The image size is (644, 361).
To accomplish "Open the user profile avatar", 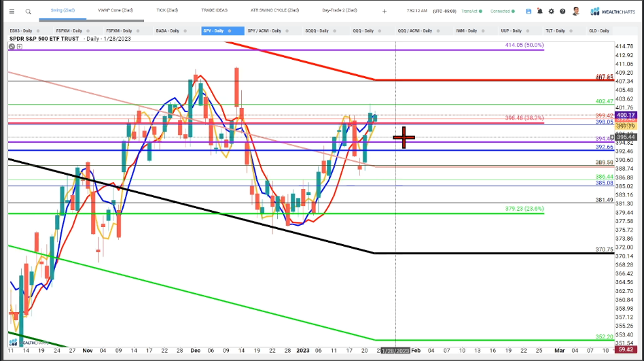I will 576,11.
